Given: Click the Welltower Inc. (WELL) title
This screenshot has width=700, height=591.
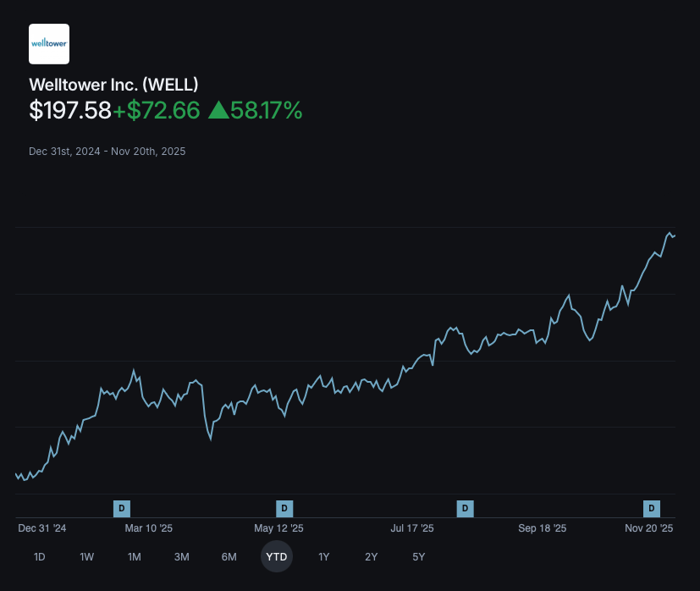Looking at the screenshot, I should point(113,85).
